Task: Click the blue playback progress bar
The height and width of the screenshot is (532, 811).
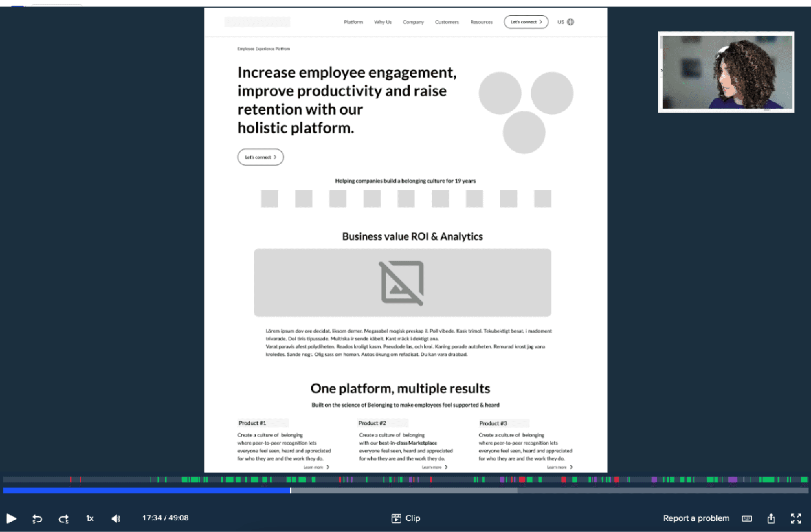Action: (147, 491)
